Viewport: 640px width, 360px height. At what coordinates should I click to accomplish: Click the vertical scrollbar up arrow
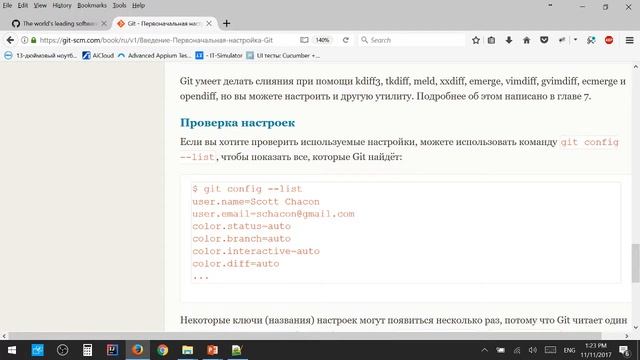[636, 67]
